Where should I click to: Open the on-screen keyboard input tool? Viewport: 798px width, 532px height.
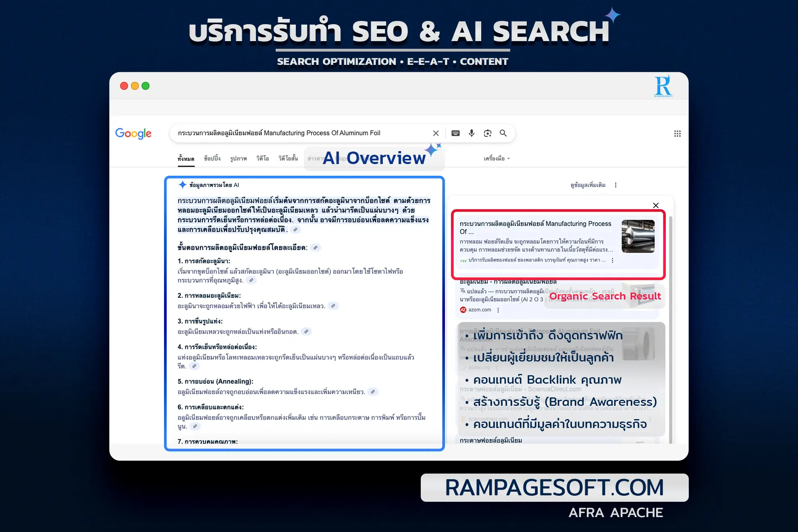(455, 133)
